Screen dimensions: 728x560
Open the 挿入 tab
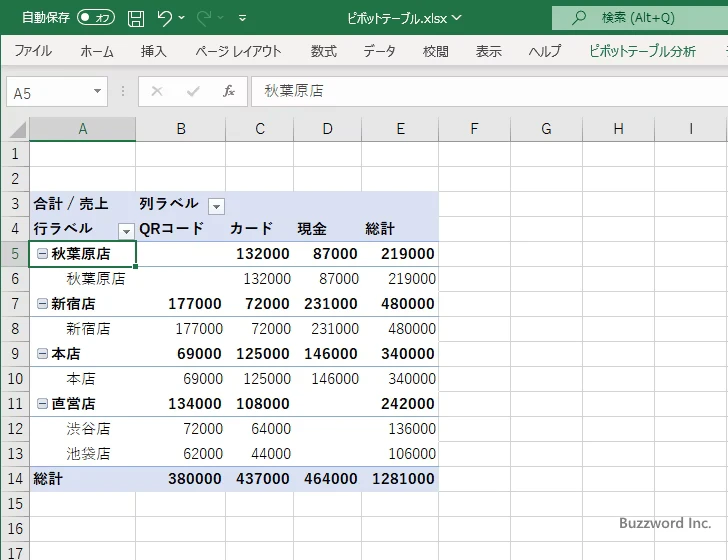point(153,51)
